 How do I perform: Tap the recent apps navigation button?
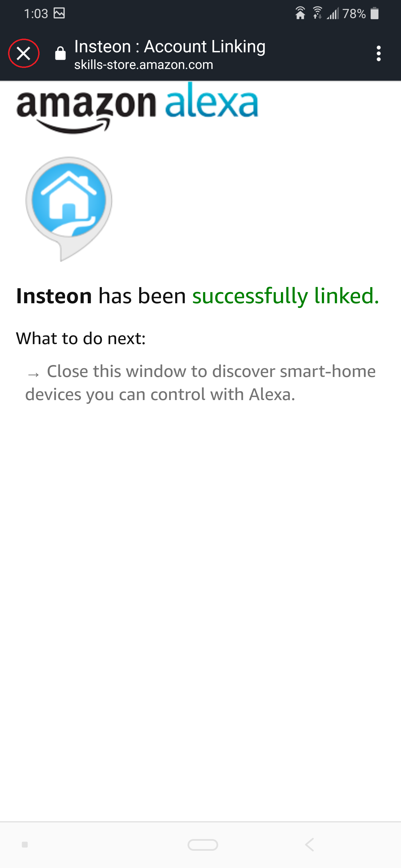click(25, 844)
